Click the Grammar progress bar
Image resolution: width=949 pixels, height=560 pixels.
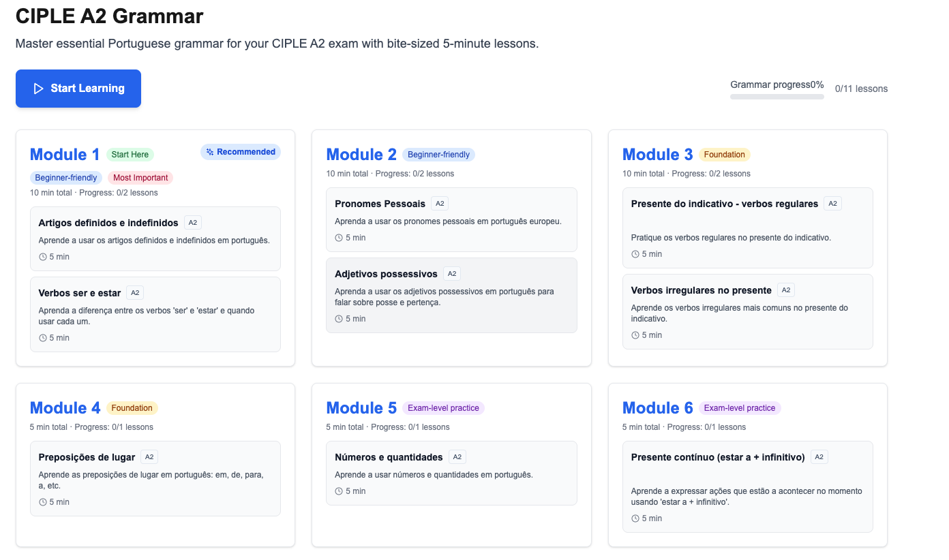pyautogui.click(x=777, y=97)
